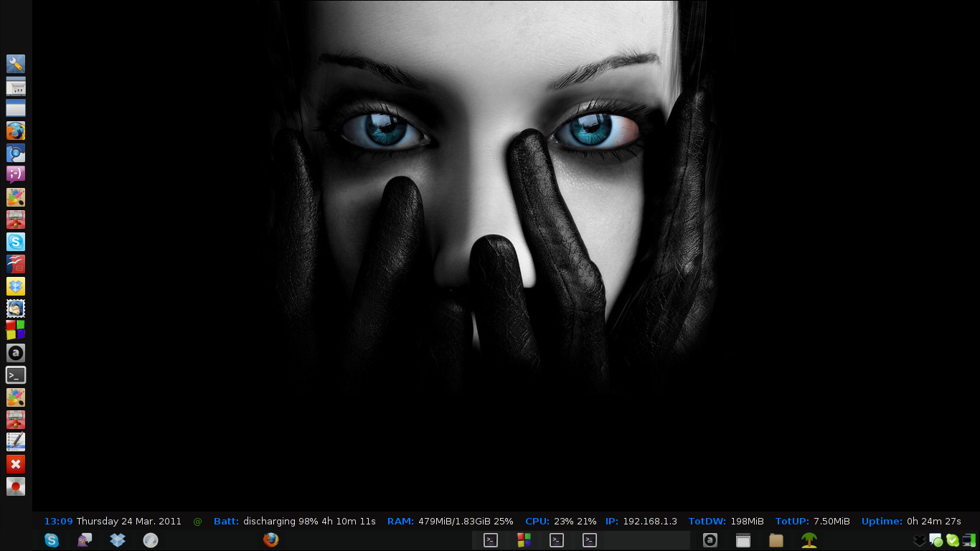This screenshot has height=551, width=980.
Task: Click the 'TotDW:' label
Action: pos(707,522)
